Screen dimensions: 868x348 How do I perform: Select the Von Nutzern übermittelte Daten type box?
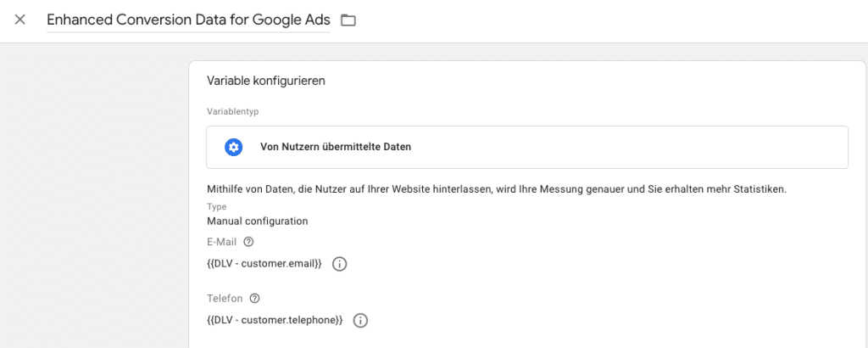[x=527, y=148]
